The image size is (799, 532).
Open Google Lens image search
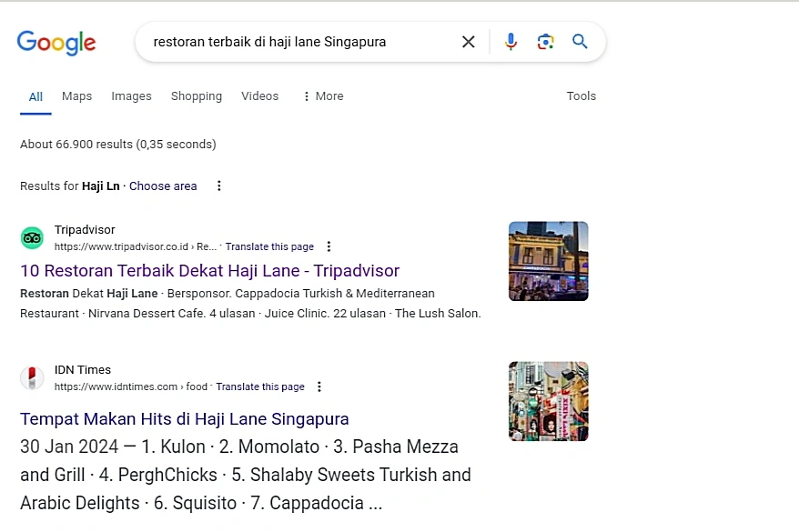click(545, 42)
